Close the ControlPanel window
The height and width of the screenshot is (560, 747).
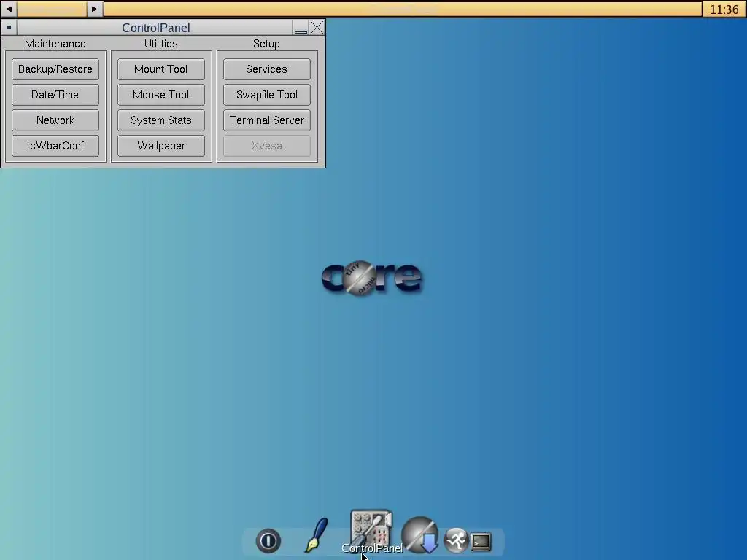[x=317, y=28]
